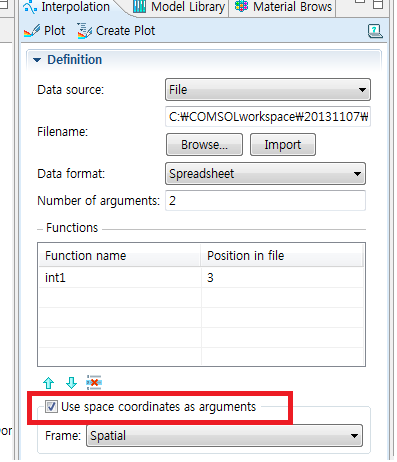397x462 pixels.
Task: Move function up with up arrow icon
Action: (49, 383)
